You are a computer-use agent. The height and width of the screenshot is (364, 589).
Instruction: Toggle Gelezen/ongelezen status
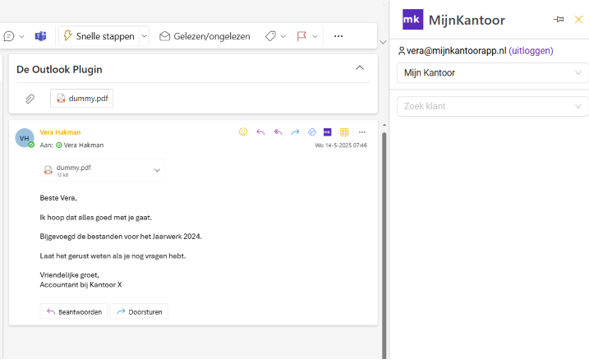pos(205,36)
